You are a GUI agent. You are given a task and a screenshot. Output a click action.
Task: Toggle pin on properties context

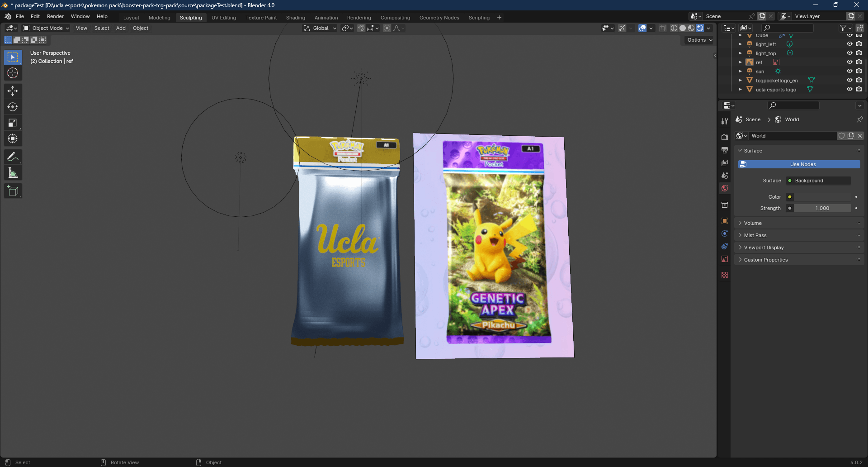[x=859, y=119]
